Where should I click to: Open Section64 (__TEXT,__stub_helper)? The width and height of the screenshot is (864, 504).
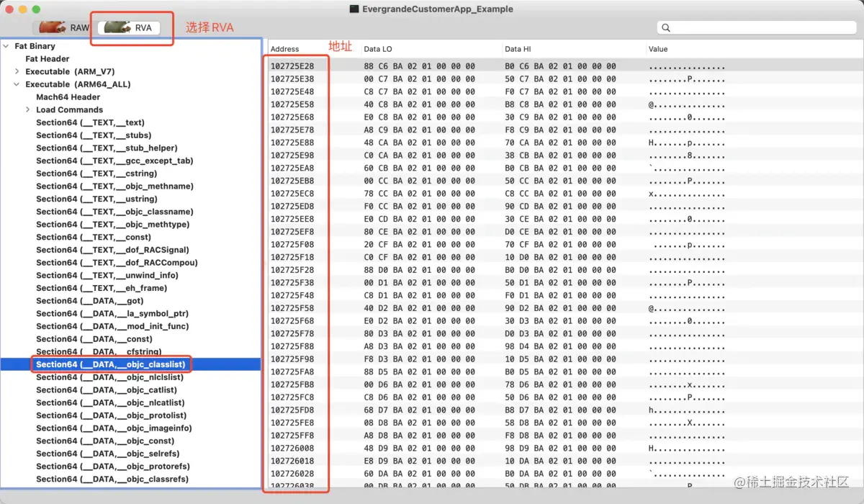point(107,148)
